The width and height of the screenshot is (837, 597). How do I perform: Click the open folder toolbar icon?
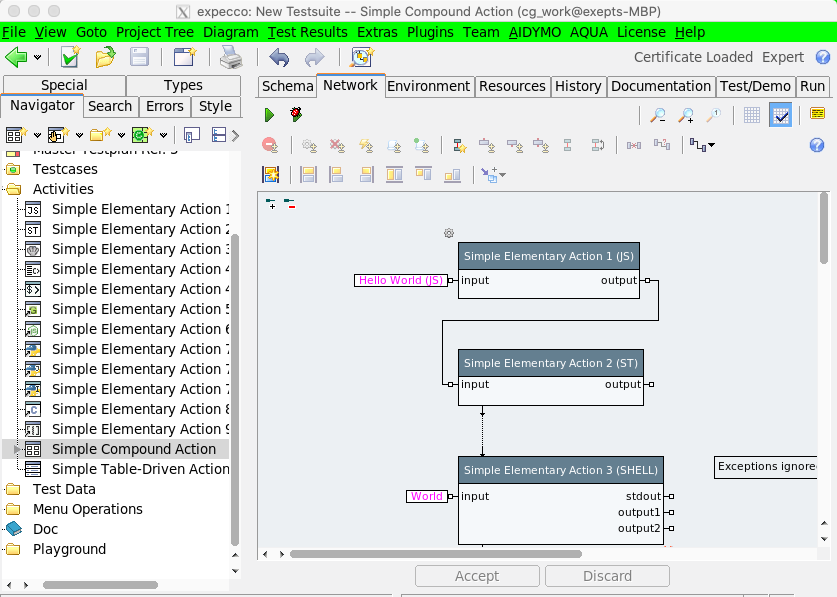[x=105, y=57]
